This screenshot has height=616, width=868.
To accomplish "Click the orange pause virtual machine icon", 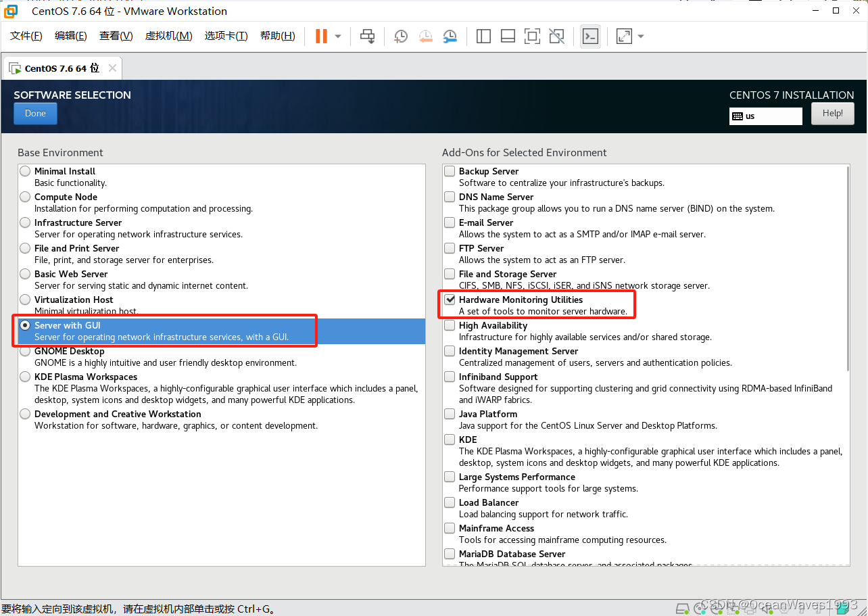I will coord(321,36).
